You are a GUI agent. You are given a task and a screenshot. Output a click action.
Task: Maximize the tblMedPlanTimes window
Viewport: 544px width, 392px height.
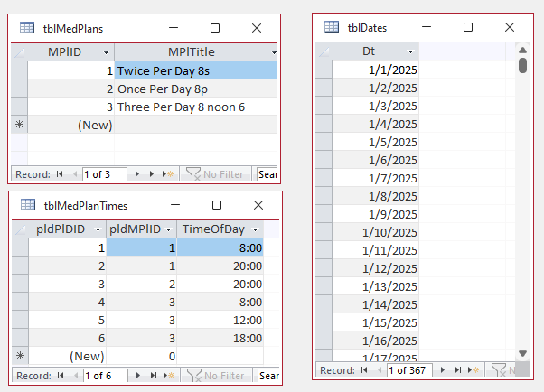point(217,205)
